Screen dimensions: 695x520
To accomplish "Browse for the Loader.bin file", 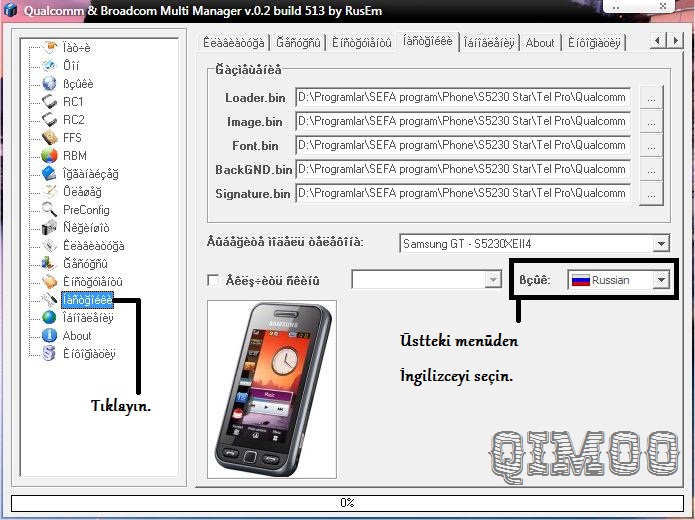I will [x=651, y=97].
